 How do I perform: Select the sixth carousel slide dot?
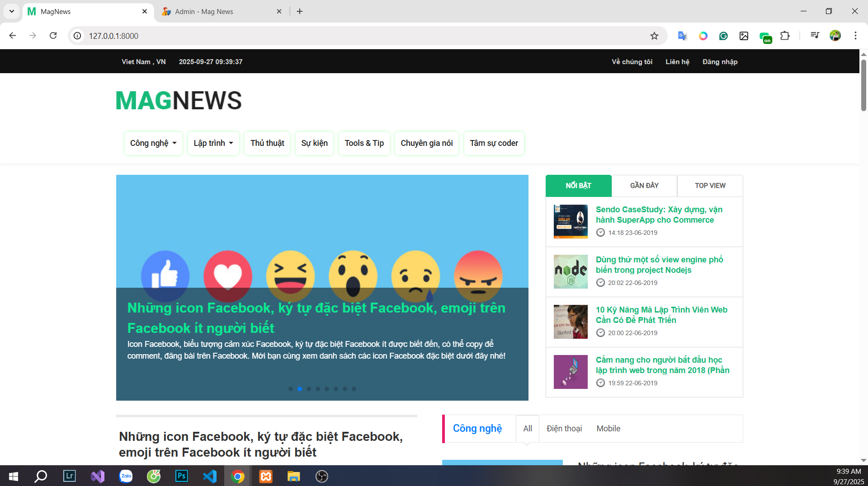(x=336, y=389)
